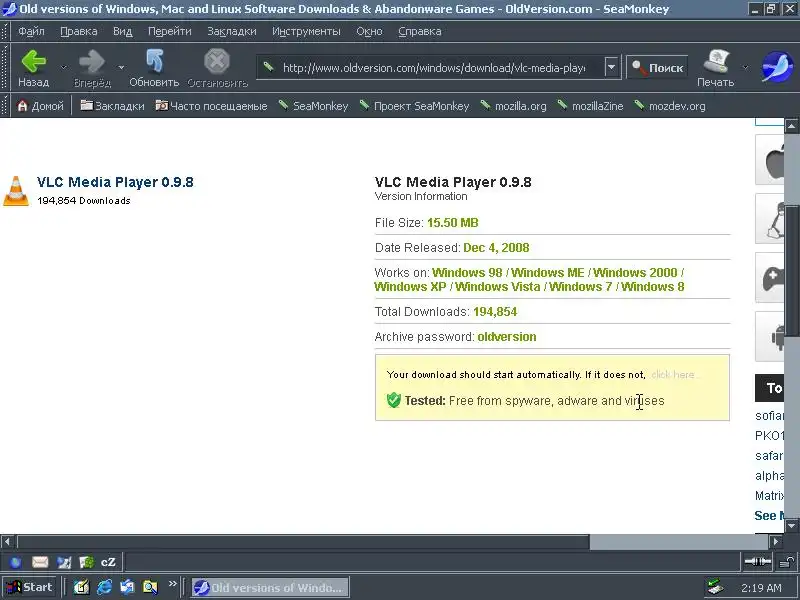800x600 pixels.
Task: Click the security padlock status icon
Action: click(787, 562)
